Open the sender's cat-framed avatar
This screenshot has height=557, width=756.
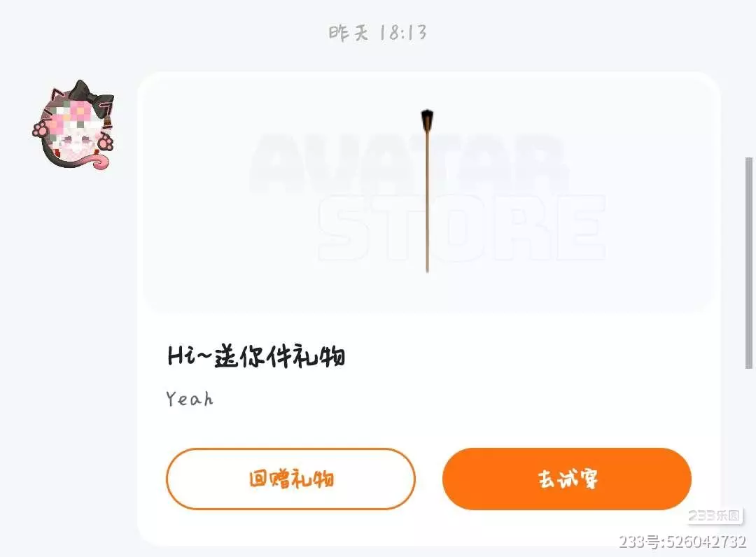pos(73,126)
